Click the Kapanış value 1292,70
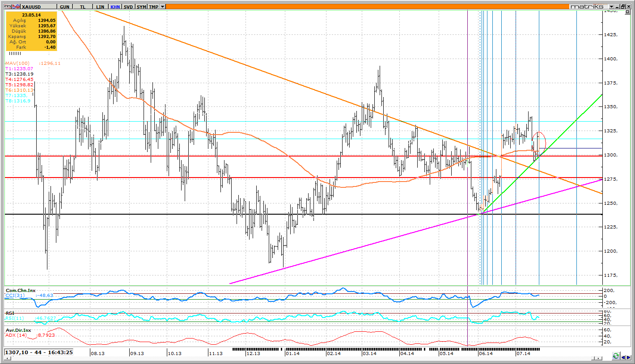The width and height of the screenshot is (635, 364). (x=47, y=36)
